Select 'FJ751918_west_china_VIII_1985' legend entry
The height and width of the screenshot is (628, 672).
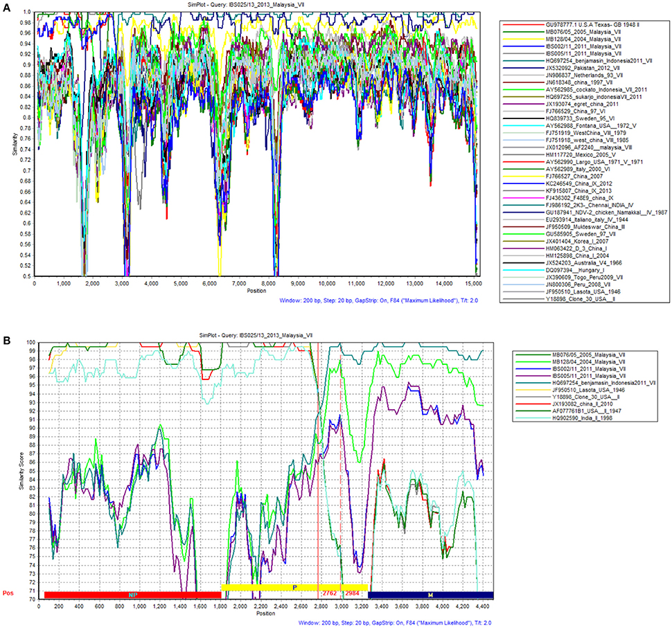(587, 141)
